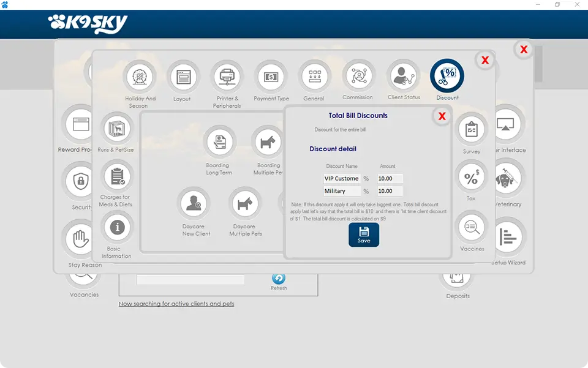Open Daycare Multiple Pets discount
This screenshot has width=588, height=368.
click(x=245, y=204)
